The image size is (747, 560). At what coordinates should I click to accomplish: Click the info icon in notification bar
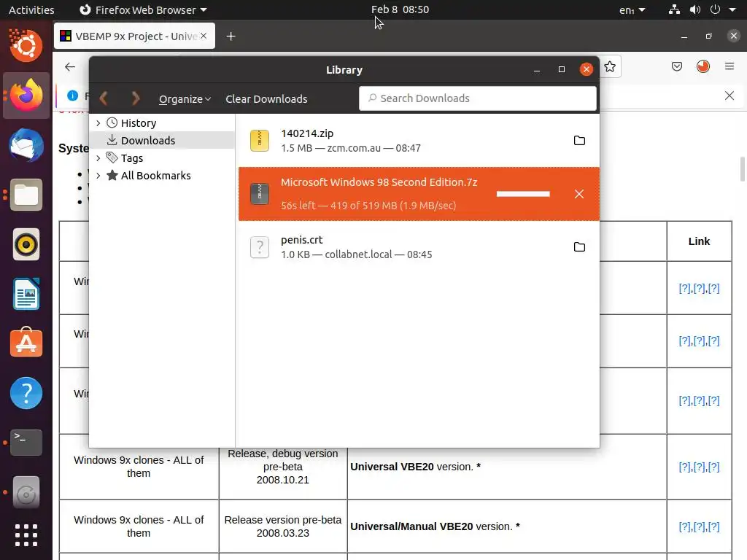[x=72, y=96]
